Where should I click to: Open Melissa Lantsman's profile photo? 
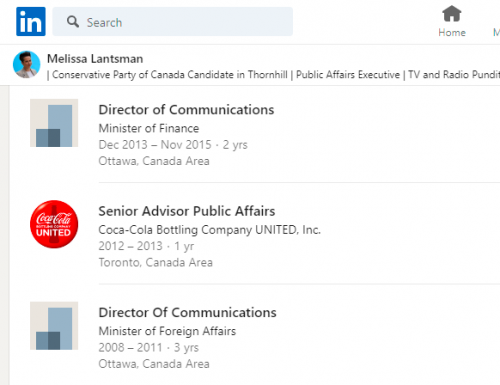pos(27,64)
